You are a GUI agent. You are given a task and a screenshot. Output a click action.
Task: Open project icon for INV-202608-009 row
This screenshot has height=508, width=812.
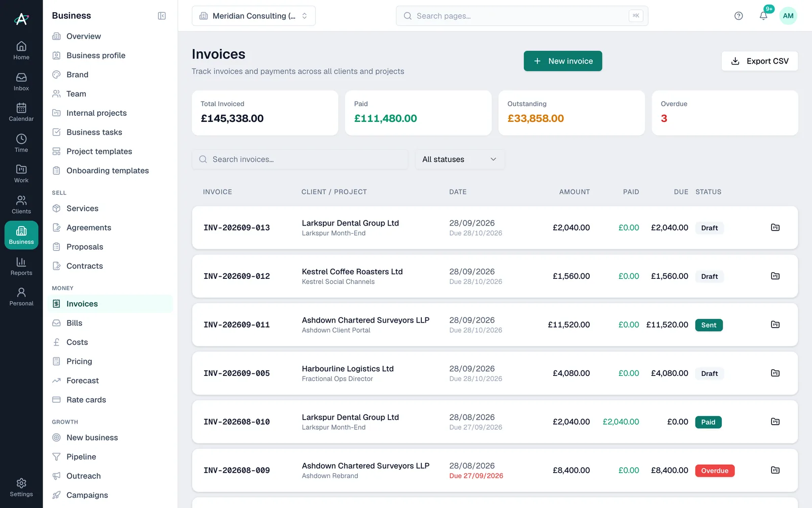click(x=775, y=470)
